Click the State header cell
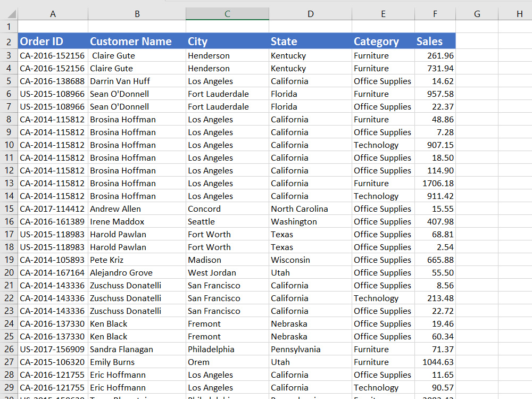The height and width of the screenshot is (399, 532). pyautogui.click(x=311, y=41)
